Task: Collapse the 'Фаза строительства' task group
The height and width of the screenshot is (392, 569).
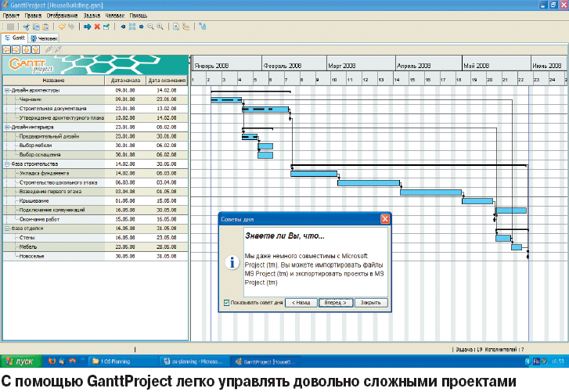Action: pos(5,164)
